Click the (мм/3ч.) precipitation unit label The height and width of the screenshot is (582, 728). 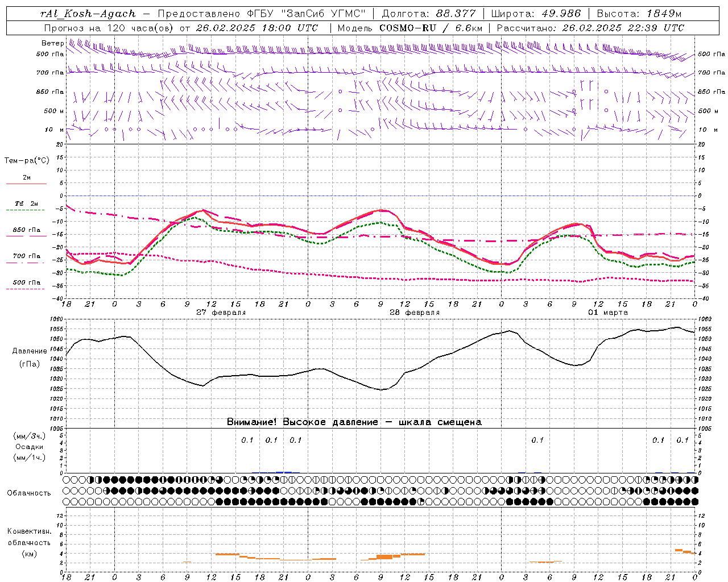[30, 436]
